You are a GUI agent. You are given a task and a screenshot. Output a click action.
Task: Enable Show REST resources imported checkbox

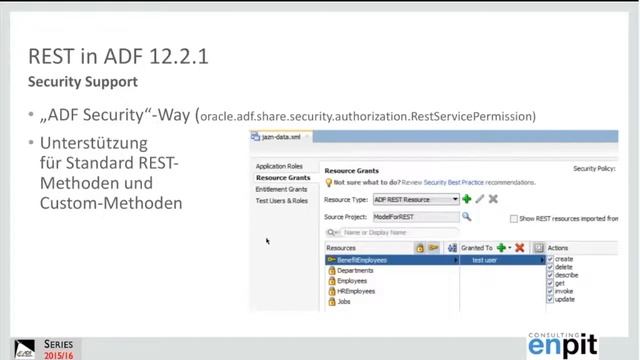pyautogui.click(x=514, y=219)
